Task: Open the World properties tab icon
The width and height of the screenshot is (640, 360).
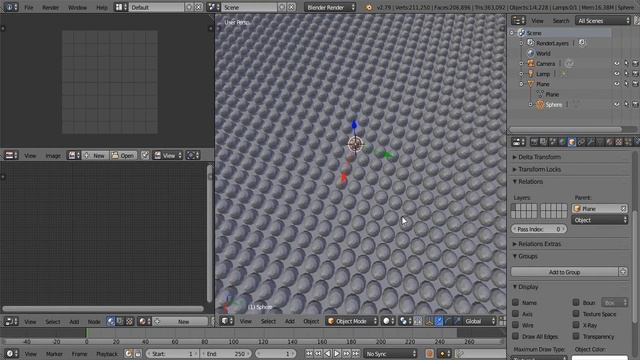Action: coord(562,142)
